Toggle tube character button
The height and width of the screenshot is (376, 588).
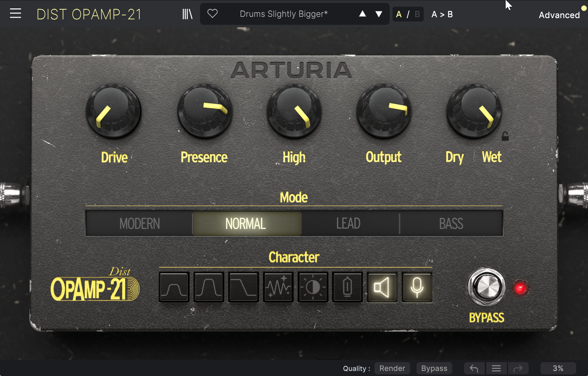(347, 288)
